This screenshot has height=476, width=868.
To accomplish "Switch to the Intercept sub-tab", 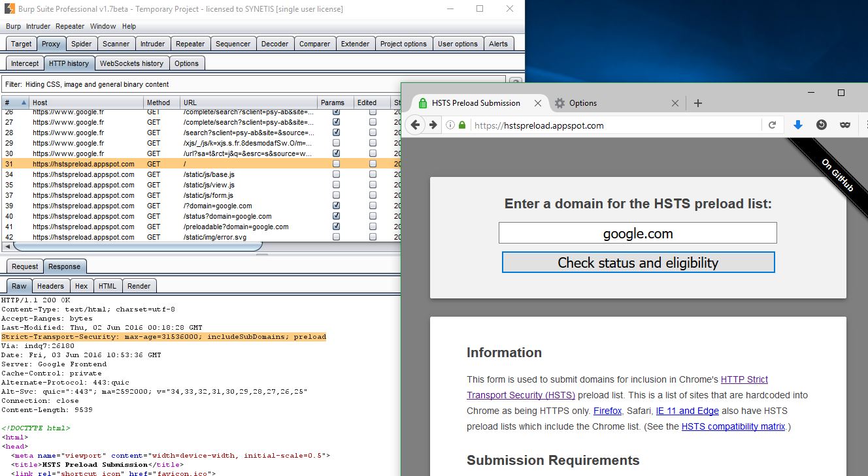I will click(25, 63).
